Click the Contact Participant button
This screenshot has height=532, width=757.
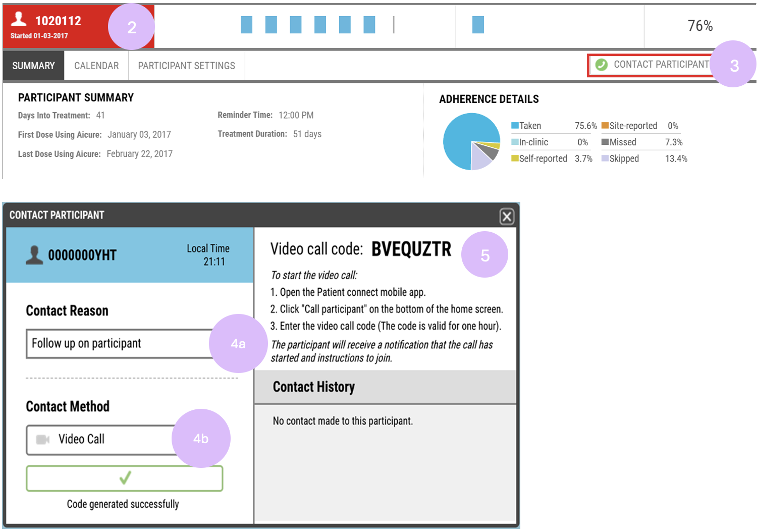652,65
